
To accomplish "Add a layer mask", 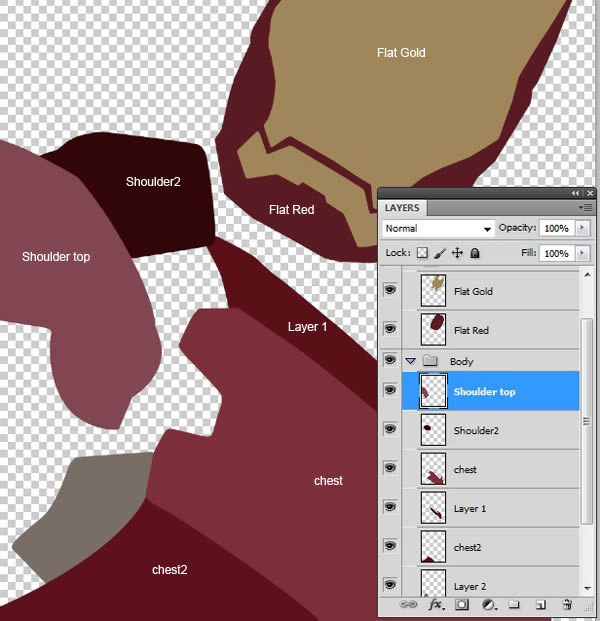I will coord(462,605).
